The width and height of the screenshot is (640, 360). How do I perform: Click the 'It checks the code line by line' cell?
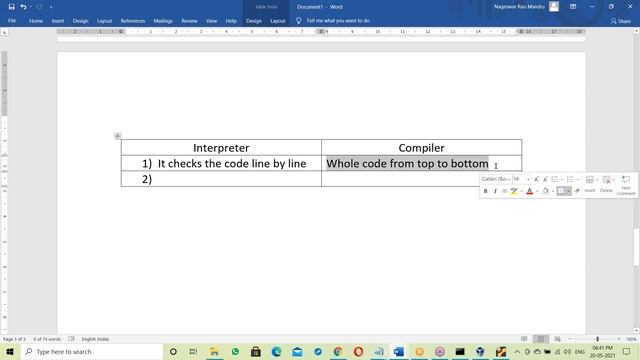[221, 163]
